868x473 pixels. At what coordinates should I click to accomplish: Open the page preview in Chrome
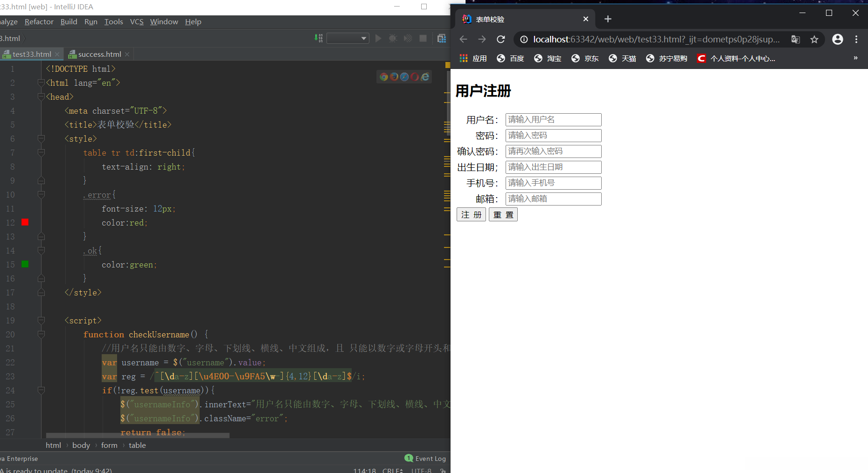384,77
